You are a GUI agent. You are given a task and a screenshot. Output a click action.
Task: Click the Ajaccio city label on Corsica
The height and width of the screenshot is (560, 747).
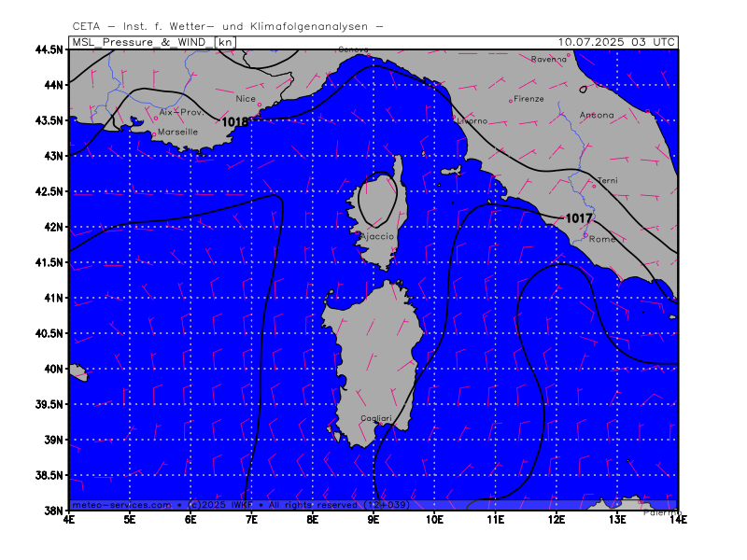[x=377, y=236]
